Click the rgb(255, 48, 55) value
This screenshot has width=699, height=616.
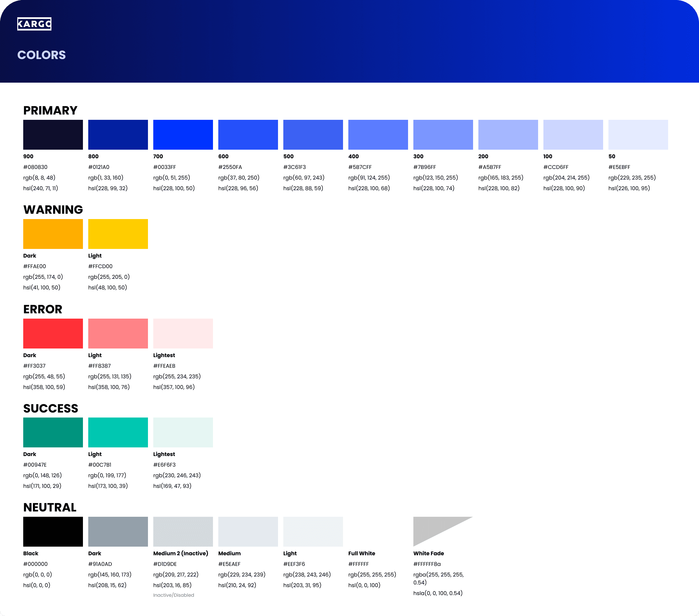(x=44, y=376)
